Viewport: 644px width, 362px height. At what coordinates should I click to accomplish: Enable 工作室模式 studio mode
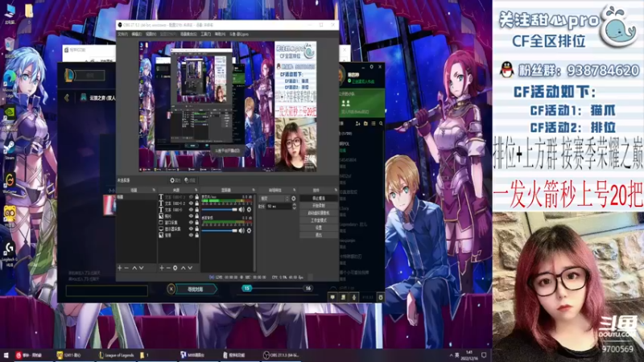319,220
